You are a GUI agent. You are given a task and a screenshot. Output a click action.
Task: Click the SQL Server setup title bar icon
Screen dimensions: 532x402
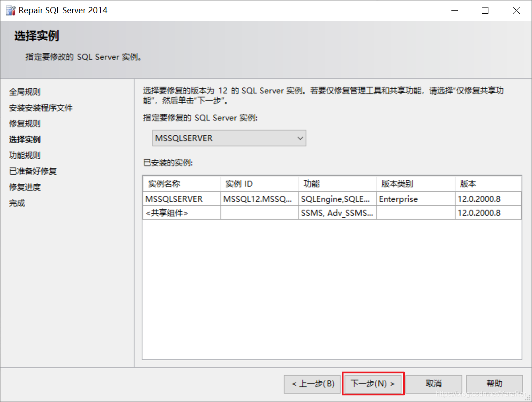click(x=11, y=10)
